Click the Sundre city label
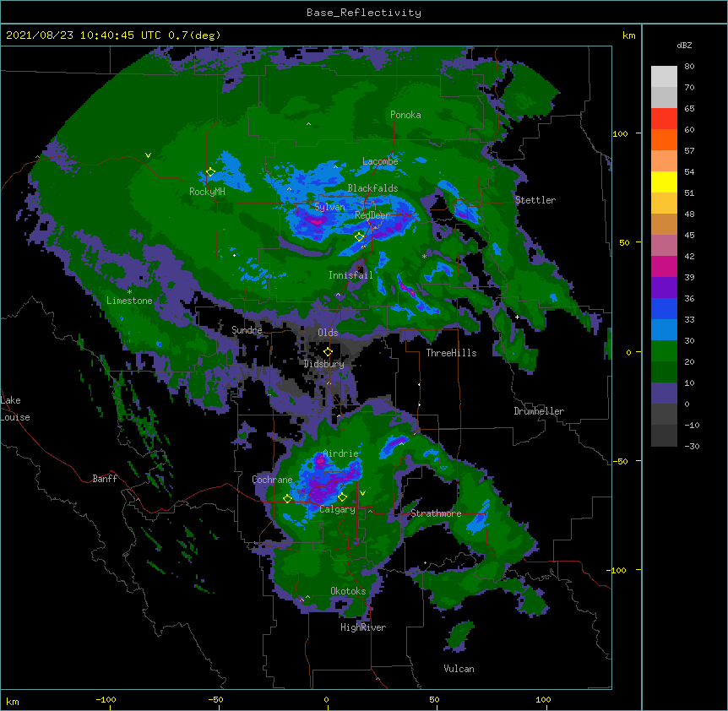Image resolution: width=728 pixels, height=711 pixels. pyautogui.click(x=247, y=330)
